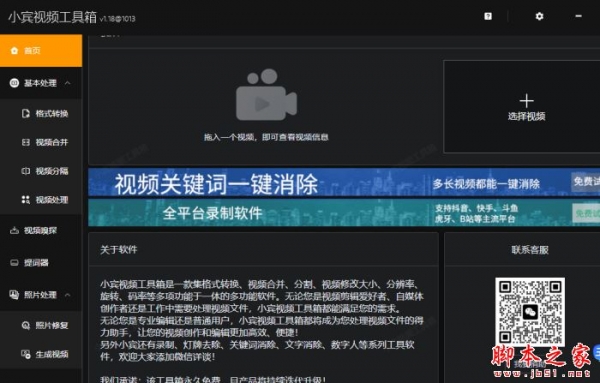Click the 视频分隔 split icon

[x=26, y=171]
